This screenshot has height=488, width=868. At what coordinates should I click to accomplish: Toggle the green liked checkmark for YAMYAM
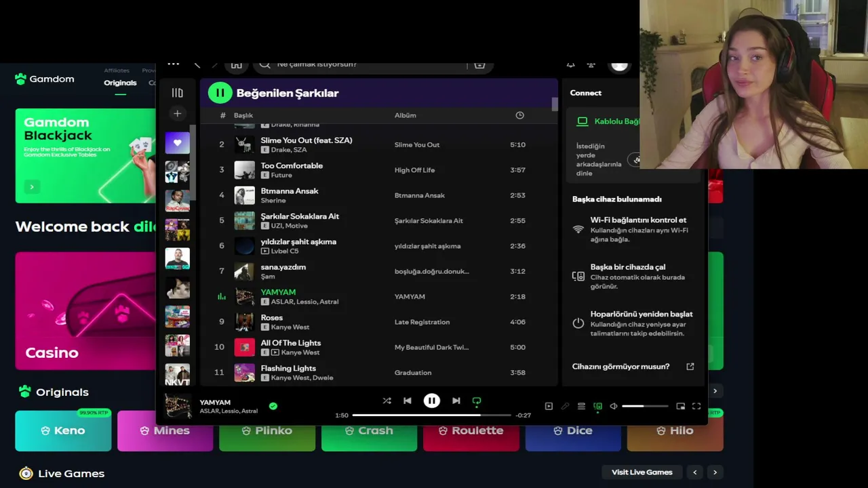[x=273, y=406]
